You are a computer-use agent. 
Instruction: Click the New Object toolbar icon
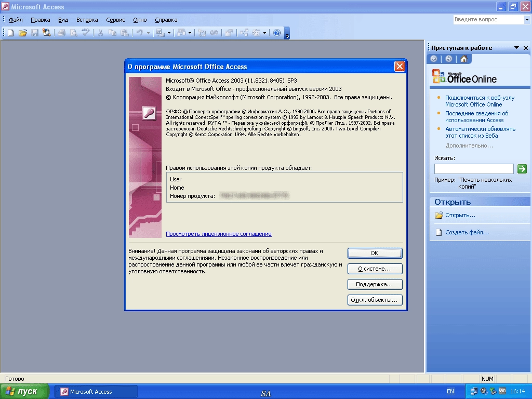[257, 33]
